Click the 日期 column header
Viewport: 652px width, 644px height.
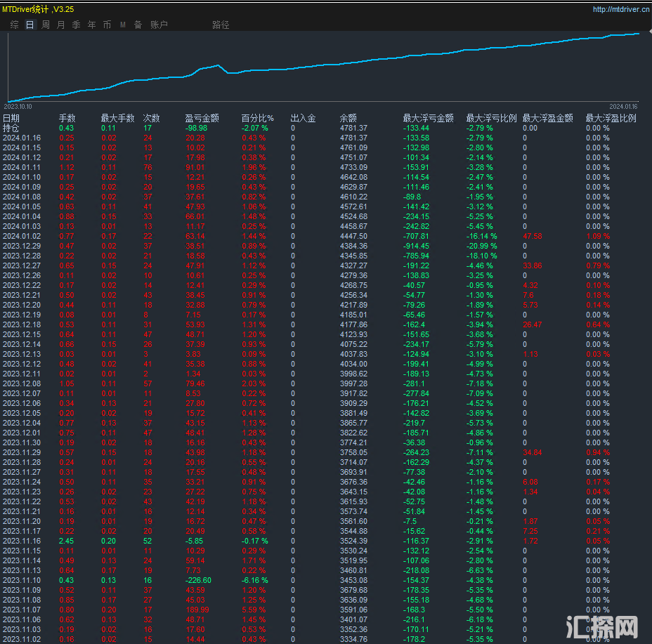coord(12,118)
